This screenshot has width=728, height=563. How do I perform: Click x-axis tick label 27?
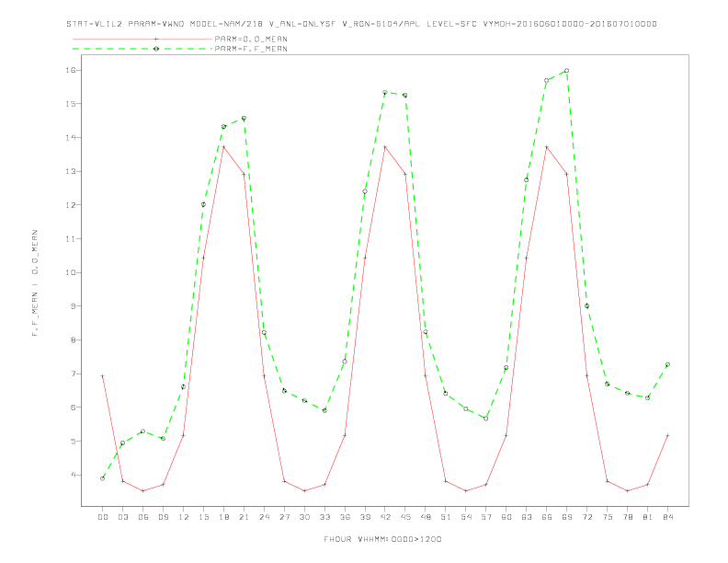[284, 517]
